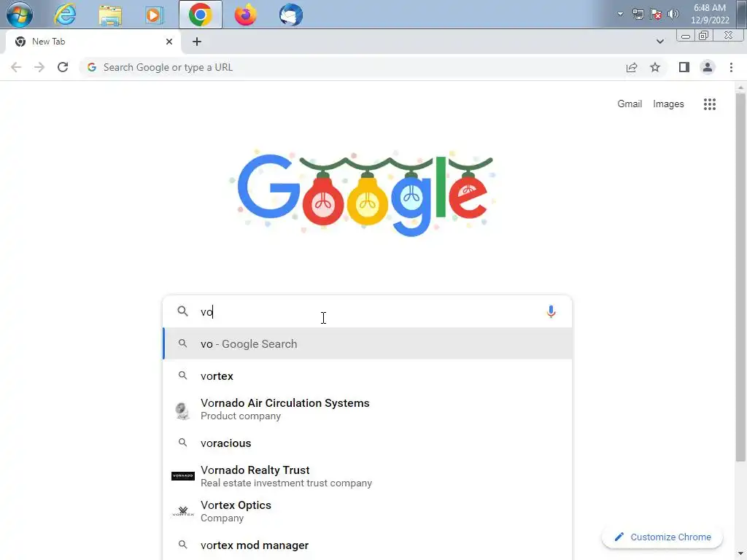Open the tab search dropdown chevron

pyautogui.click(x=659, y=42)
